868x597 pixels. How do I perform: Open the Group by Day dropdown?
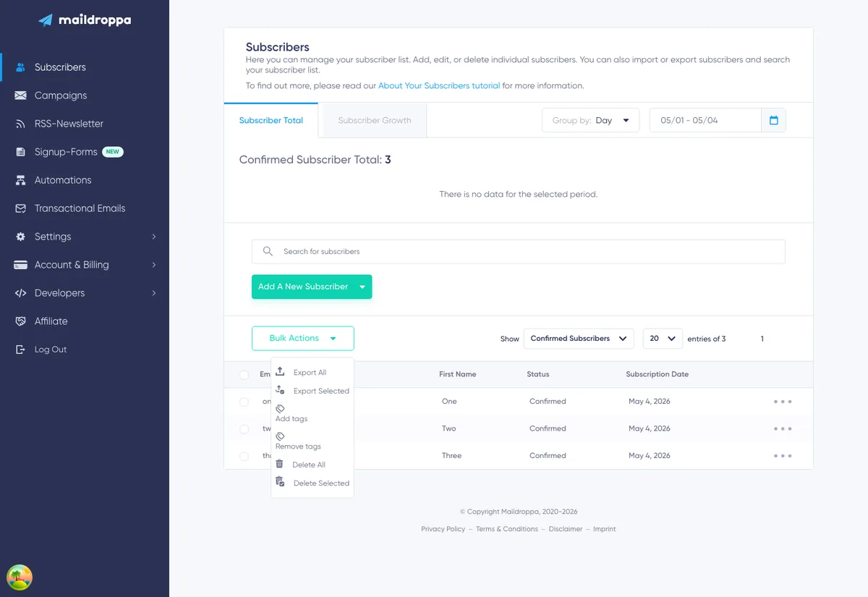pos(590,120)
